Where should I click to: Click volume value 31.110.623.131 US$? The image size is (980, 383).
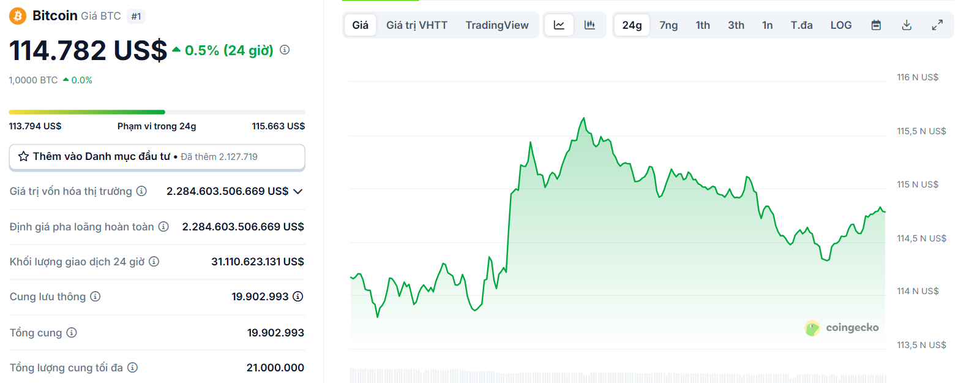tap(258, 262)
